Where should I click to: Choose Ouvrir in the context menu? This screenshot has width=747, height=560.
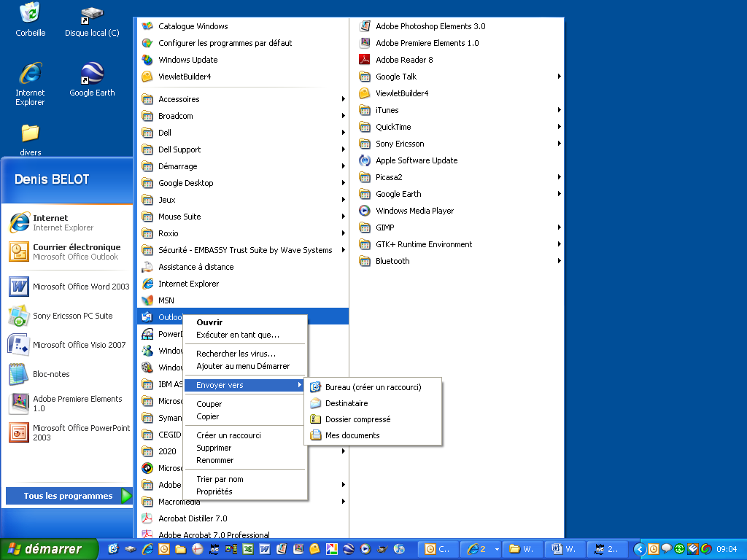click(x=245, y=322)
